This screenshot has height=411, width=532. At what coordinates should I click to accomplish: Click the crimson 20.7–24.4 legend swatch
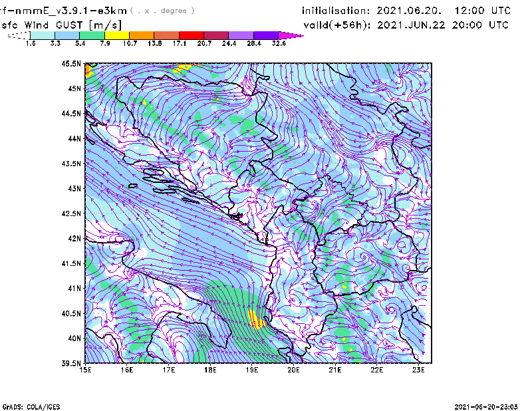pyautogui.click(x=216, y=35)
